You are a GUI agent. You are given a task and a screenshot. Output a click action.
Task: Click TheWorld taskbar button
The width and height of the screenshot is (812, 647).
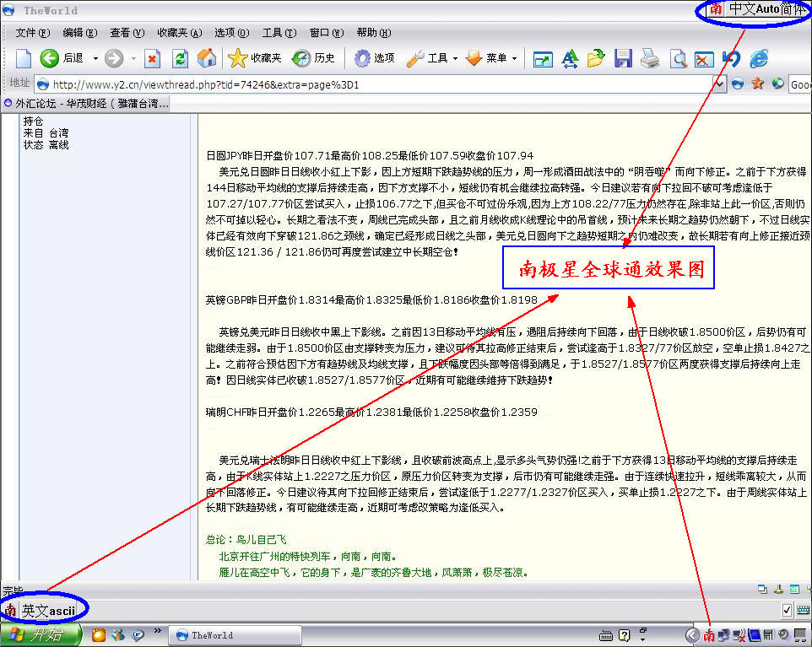click(x=235, y=635)
